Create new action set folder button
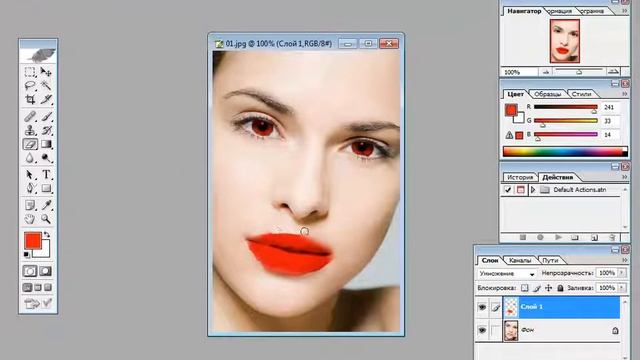Image resolution: width=640 pixels, height=360 pixels. pyautogui.click(x=575, y=237)
